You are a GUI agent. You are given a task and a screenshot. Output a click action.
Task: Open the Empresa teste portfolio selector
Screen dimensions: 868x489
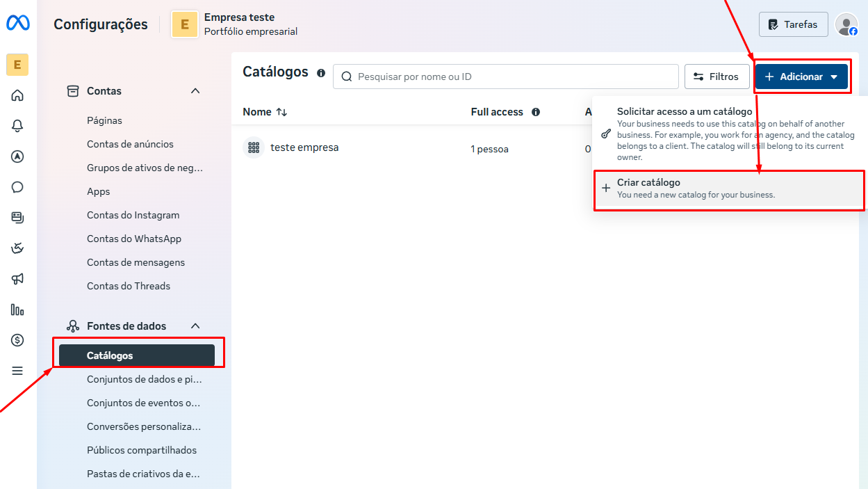[235, 24]
